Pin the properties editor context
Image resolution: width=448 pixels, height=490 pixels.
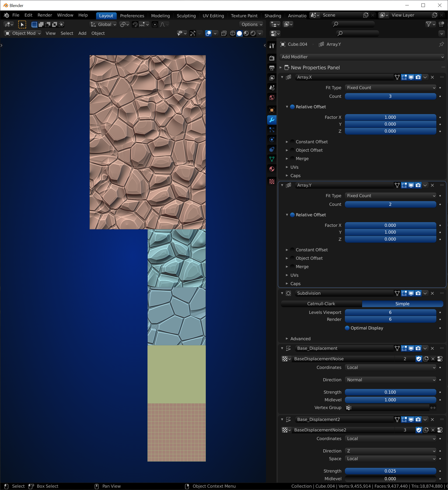pyautogui.click(x=441, y=44)
